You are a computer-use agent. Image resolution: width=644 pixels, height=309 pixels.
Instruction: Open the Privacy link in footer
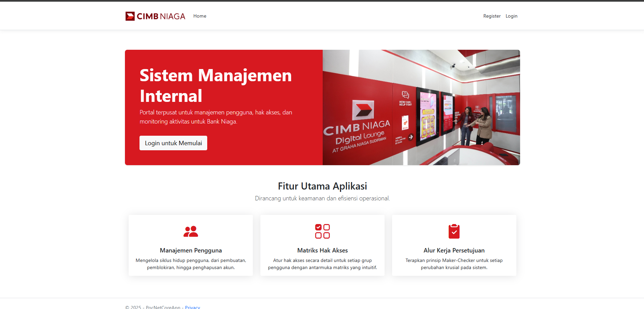click(x=192, y=307)
